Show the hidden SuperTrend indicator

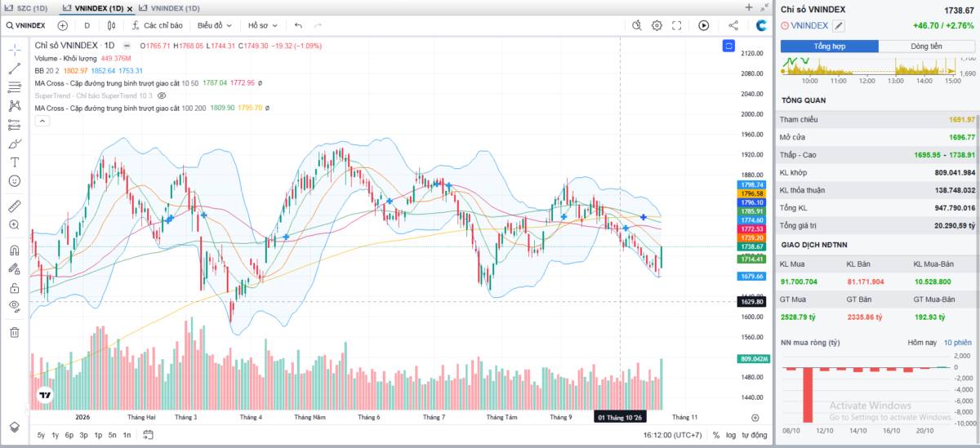click(162, 95)
